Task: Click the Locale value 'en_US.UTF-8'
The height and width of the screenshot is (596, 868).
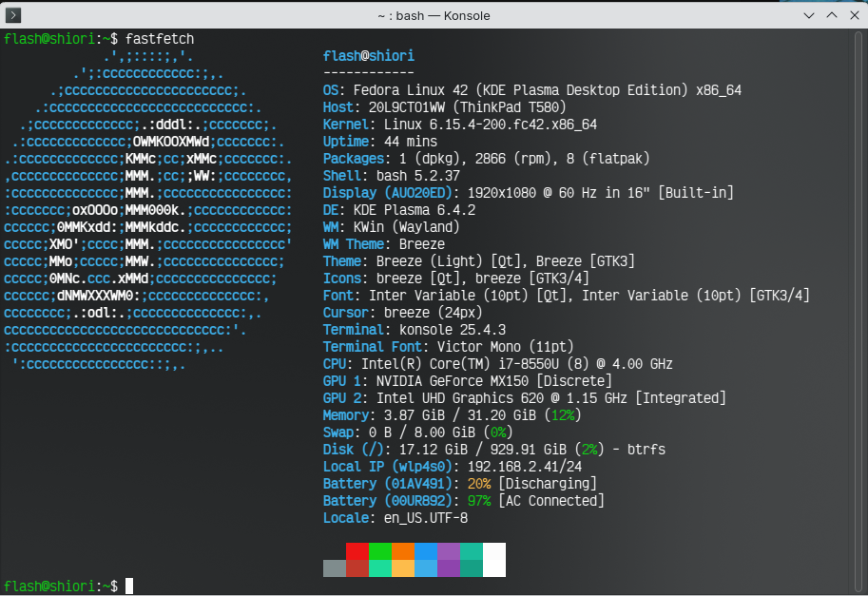Action: click(426, 519)
